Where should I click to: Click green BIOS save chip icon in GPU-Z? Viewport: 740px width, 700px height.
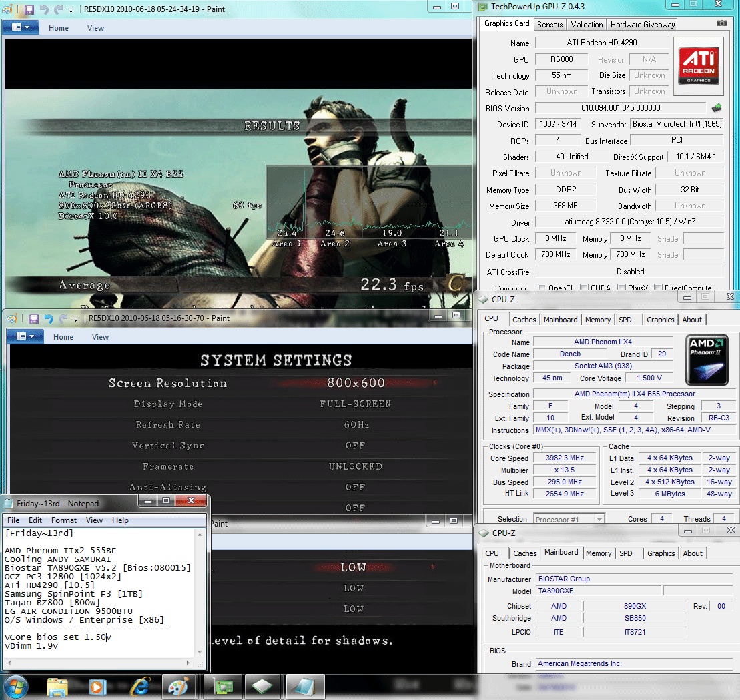717,108
